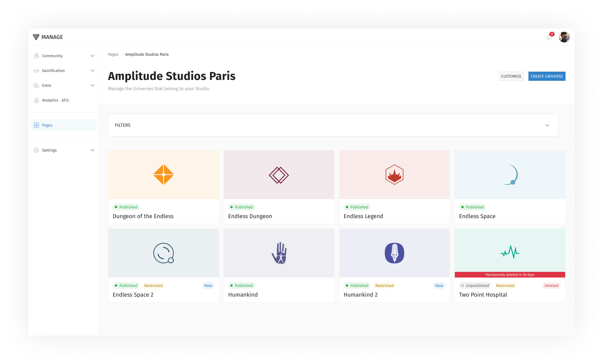Click the Endless Space crescent logo
The height and width of the screenshot is (364, 603).
pos(511,175)
